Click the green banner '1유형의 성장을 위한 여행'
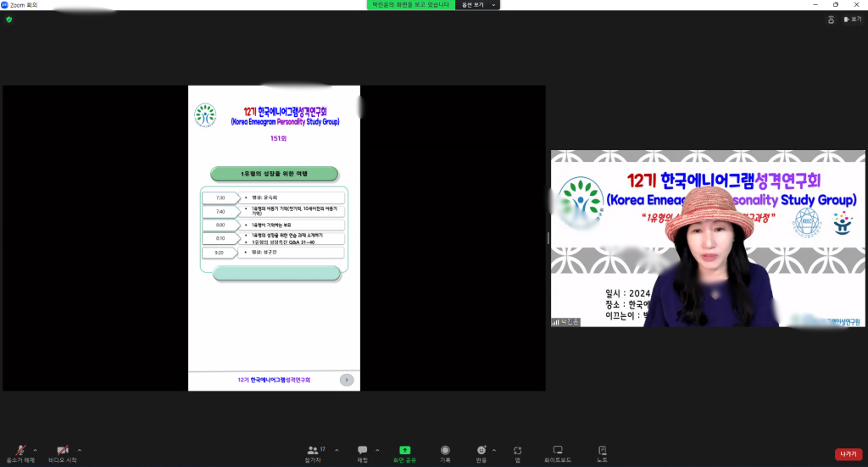Screen dimensions: 868x467 (274, 174)
